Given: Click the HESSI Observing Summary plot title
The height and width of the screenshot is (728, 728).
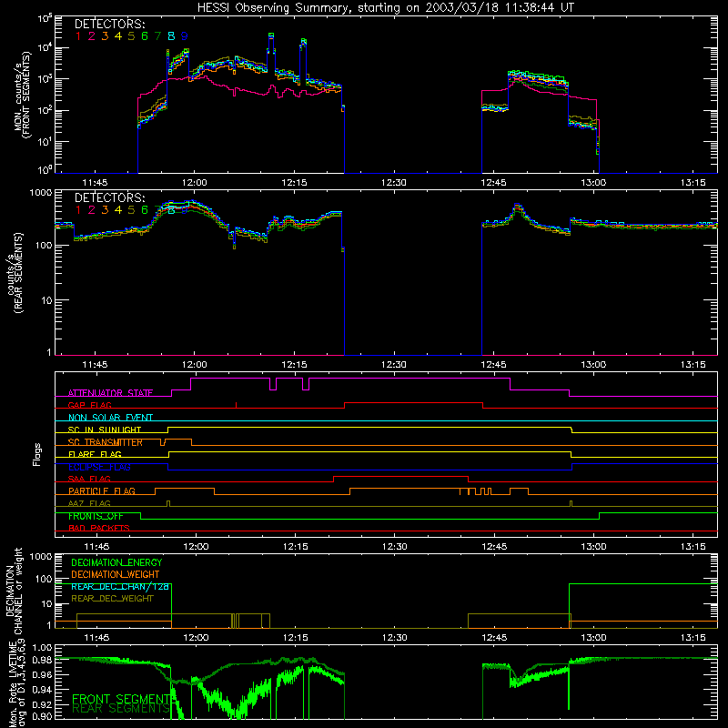Looking at the screenshot, I should point(385,8).
